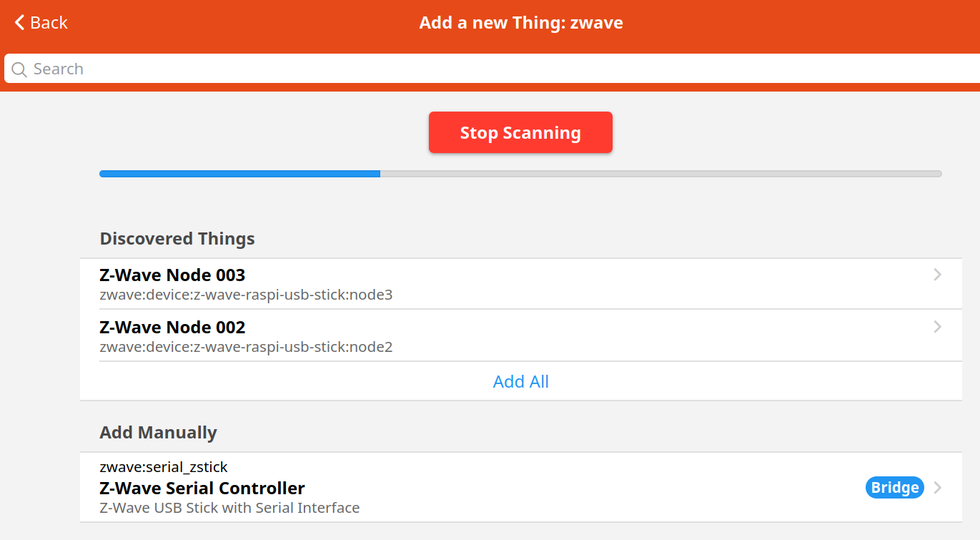
Task: Click the zwave:serial_zstick identifier text
Action: click(x=164, y=467)
